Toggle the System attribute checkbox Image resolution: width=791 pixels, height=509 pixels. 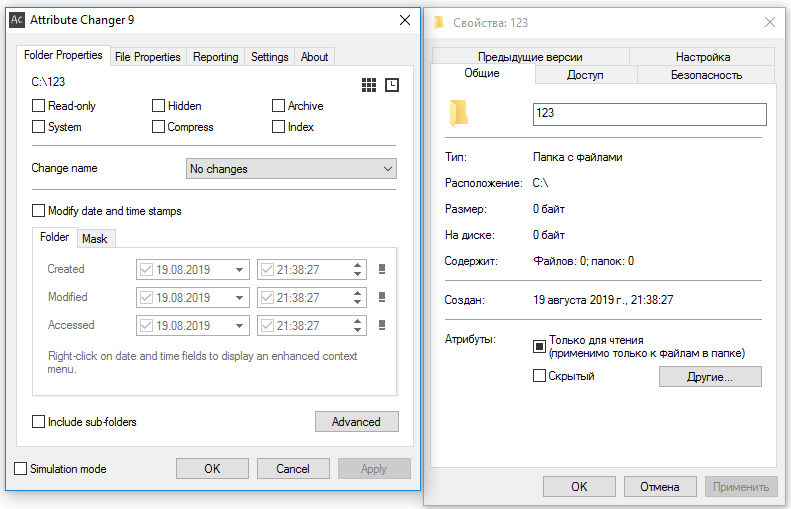38,127
